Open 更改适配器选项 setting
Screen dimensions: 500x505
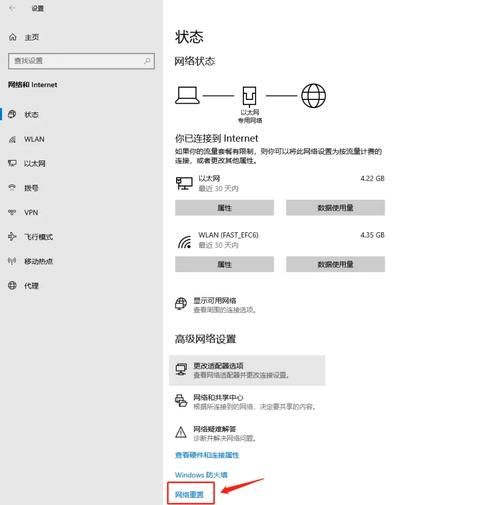247,370
